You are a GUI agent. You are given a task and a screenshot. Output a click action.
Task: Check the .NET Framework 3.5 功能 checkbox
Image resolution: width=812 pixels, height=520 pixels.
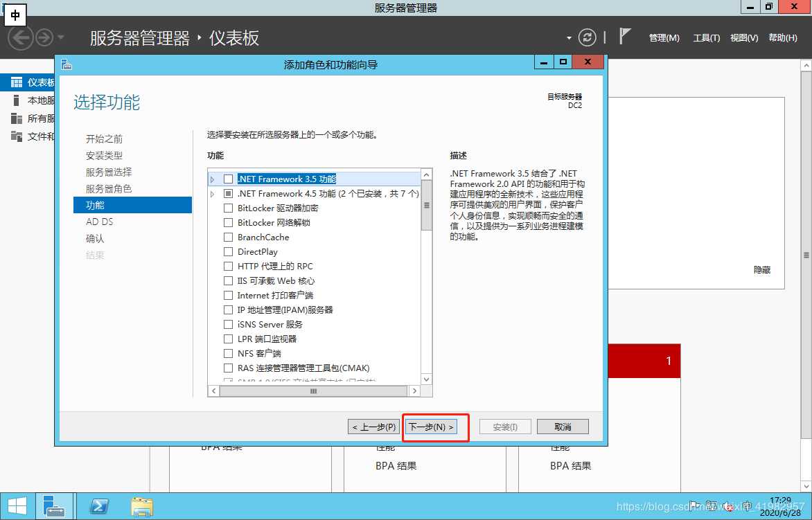click(x=229, y=179)
